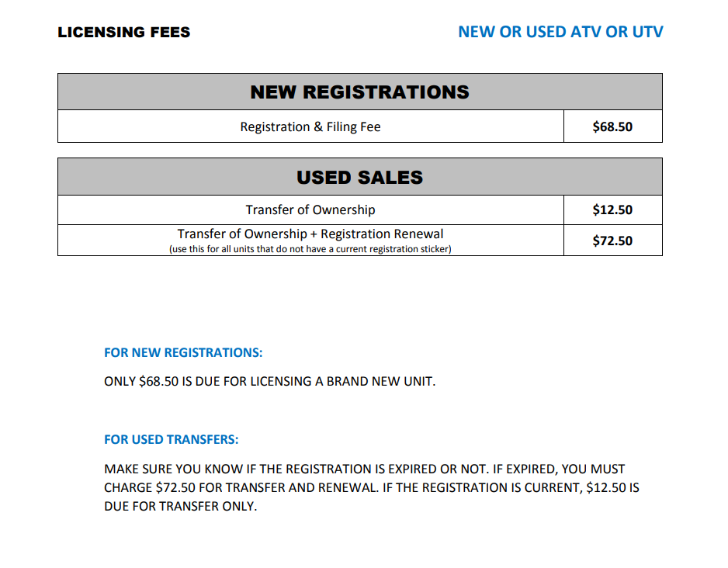Click the blue "FOR NEW REGISTRATIONS:" subheading
Viewport: 728px width, 568px height.
click(x=183, y=353)
